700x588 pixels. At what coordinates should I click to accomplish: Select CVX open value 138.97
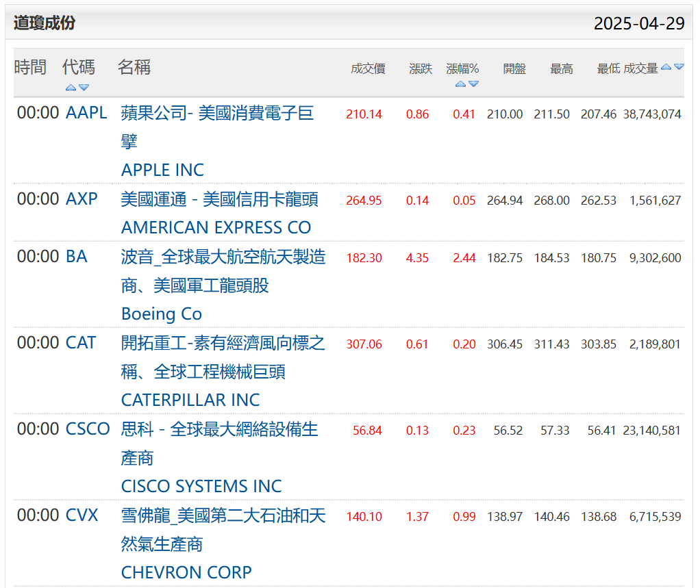click(x=505, y=517)
